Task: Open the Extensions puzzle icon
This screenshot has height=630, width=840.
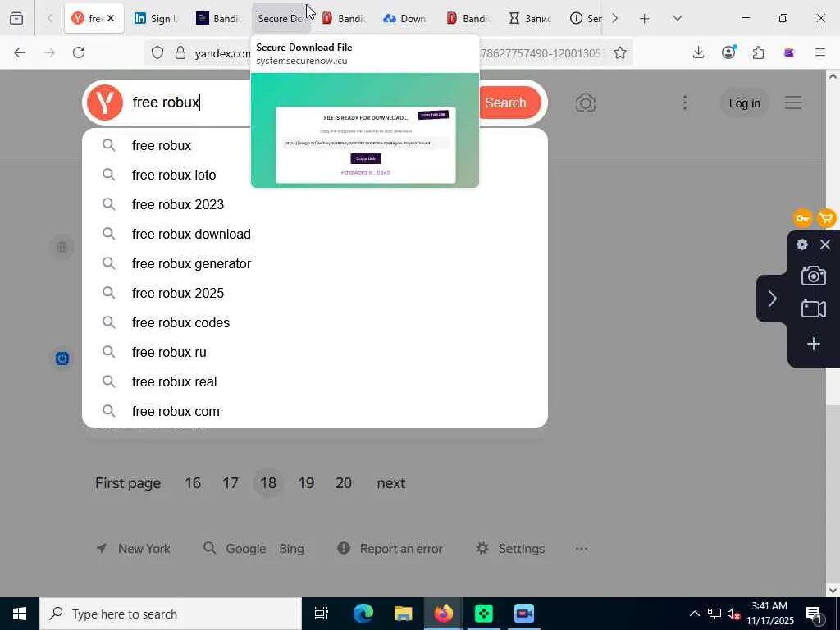Action: (758, 52)
